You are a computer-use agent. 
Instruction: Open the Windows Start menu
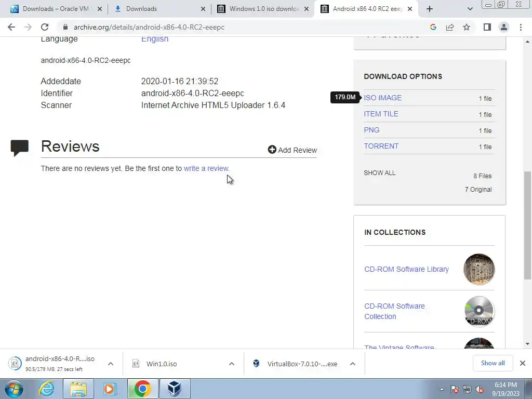click(13, 389)
